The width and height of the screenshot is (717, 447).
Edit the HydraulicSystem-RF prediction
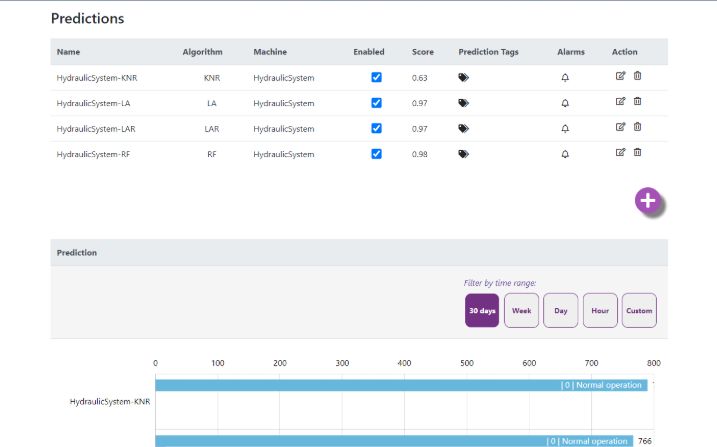(x=620, y=152)
